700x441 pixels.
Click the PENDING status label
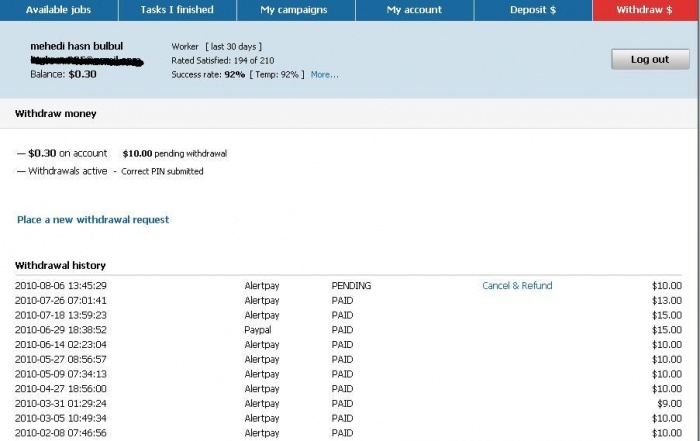click(351, 286)
